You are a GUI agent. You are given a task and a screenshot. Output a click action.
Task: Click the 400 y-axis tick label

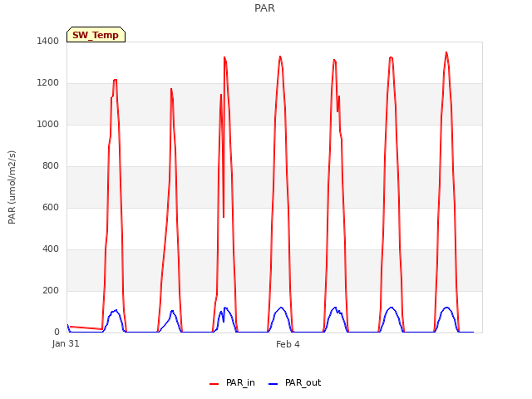tap(51, 249)
